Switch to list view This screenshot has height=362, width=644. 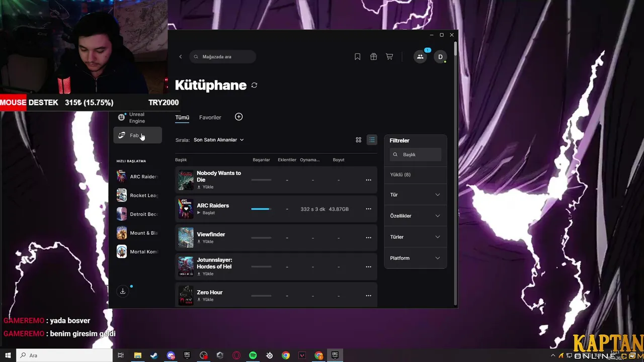(x=372, y=140)
